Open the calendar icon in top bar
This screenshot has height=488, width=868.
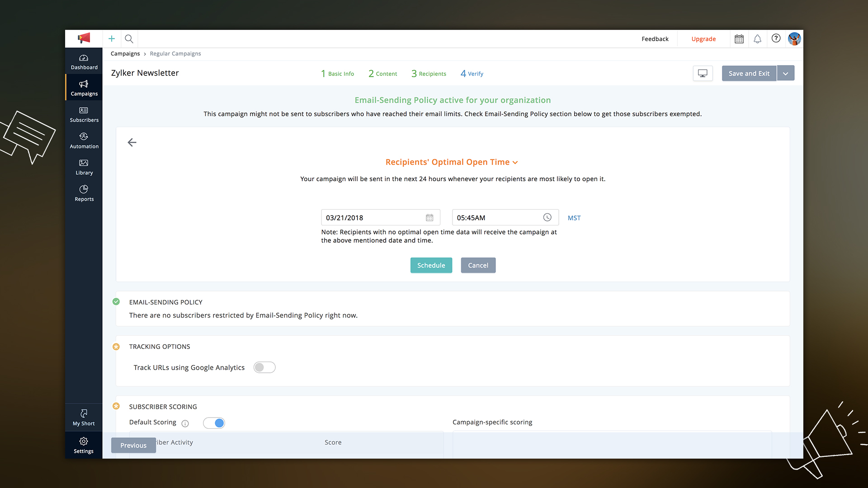click(x=739, y=39)
